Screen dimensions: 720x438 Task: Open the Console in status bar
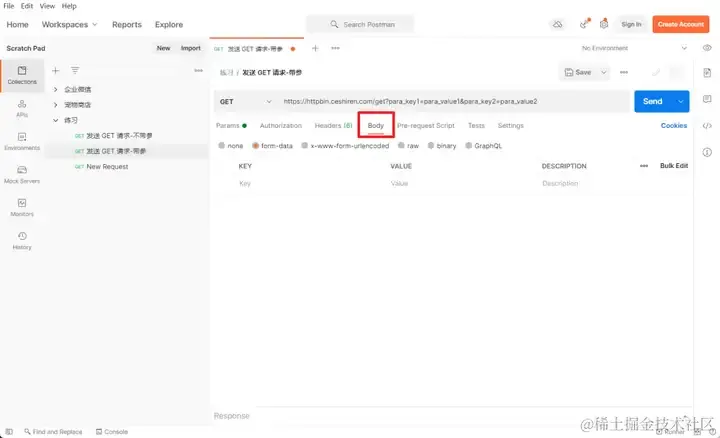[112, 432]
